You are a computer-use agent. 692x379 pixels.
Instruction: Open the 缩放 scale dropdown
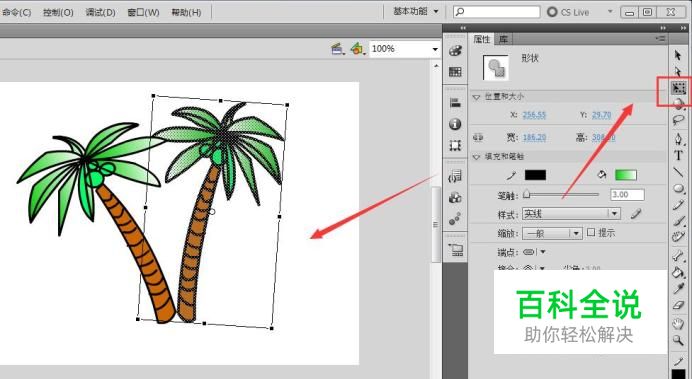pos(552,233)
